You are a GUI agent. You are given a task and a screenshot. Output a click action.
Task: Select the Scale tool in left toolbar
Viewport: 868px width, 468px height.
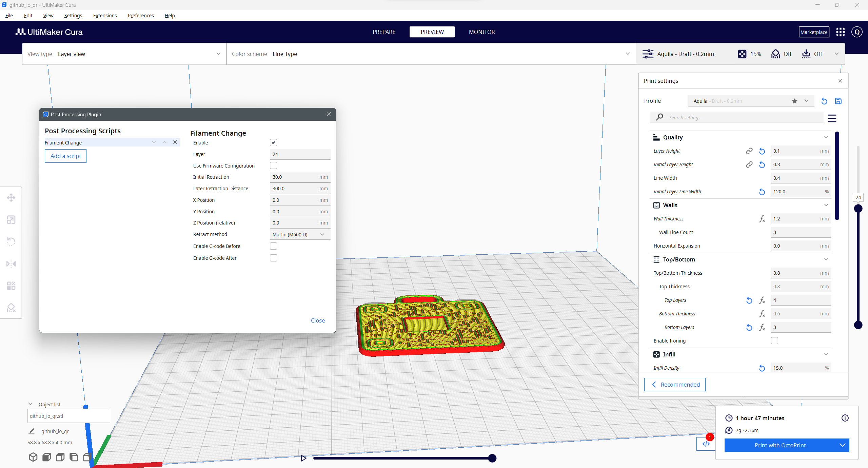pyautogui.click(x=11, y=220)
